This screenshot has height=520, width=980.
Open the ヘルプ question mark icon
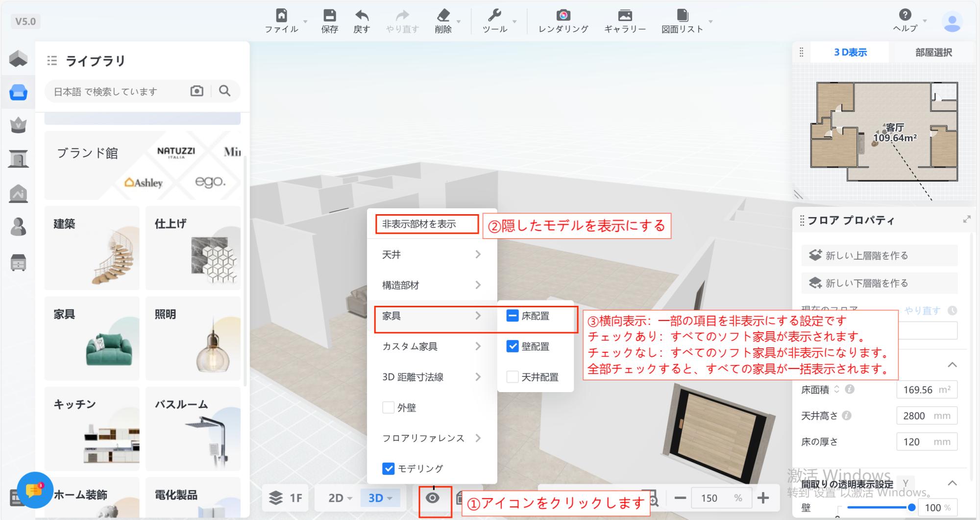coord(905,15)
